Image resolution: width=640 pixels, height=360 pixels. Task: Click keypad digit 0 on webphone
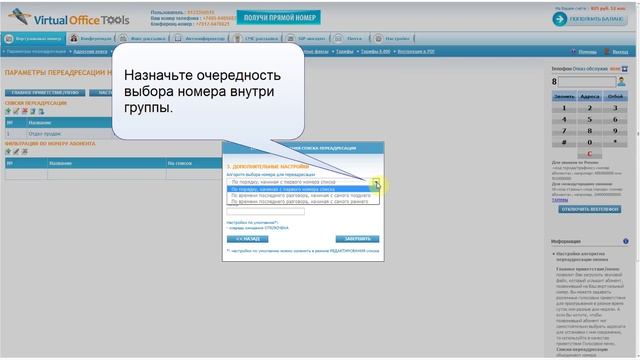(589, 142)
